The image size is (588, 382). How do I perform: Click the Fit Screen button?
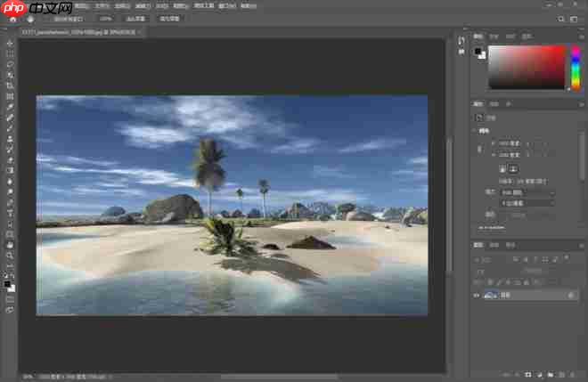click(135, 19)
